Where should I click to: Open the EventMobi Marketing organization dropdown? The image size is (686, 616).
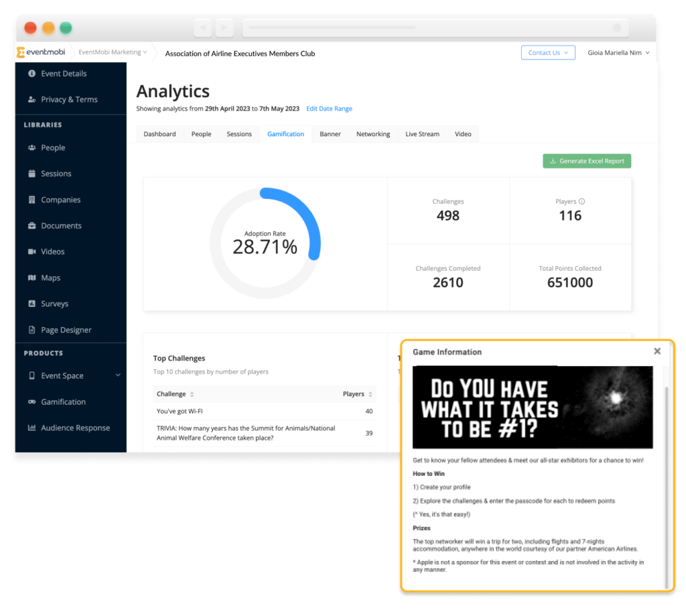[x=113, y=52]
